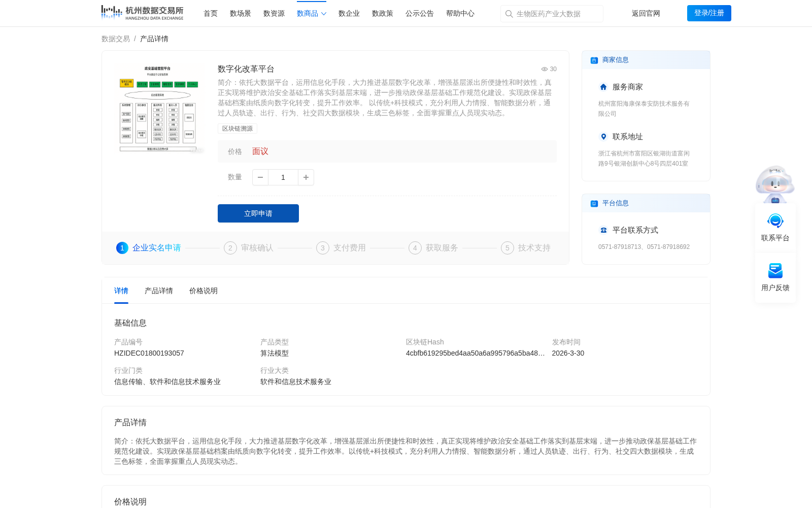Click the robot assistant mascot
Image resolution: width=812 pixels, height=508 pixels.
click(x=775, y=184)
